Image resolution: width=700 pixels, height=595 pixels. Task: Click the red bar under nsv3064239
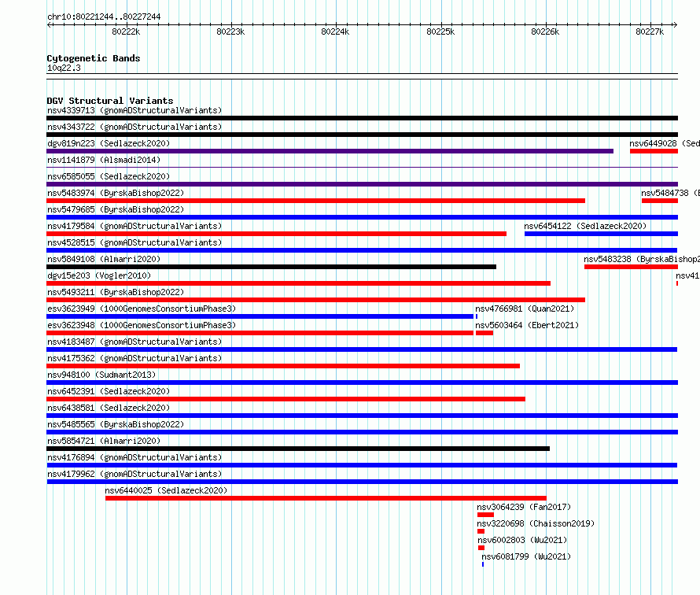[486, 515]
